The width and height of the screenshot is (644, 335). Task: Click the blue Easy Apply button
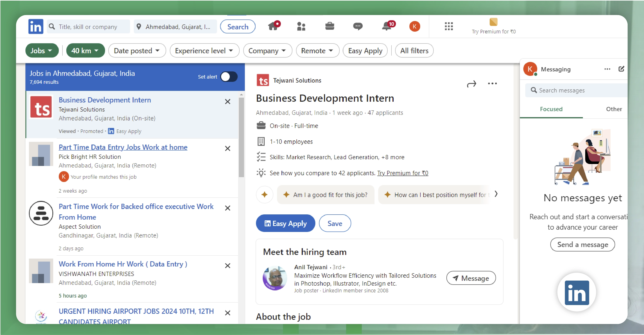285,223
